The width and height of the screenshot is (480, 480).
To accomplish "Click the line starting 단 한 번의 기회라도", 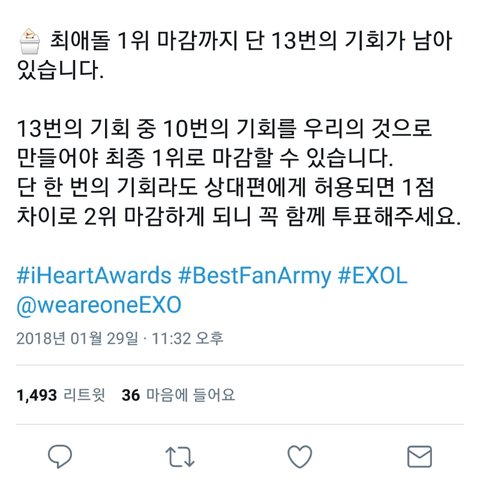I will [226, 187].
